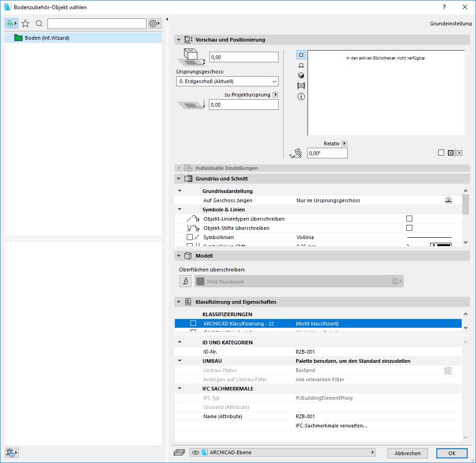
Task: Click the surface override paintbrush button
Action: coord(185,281)
